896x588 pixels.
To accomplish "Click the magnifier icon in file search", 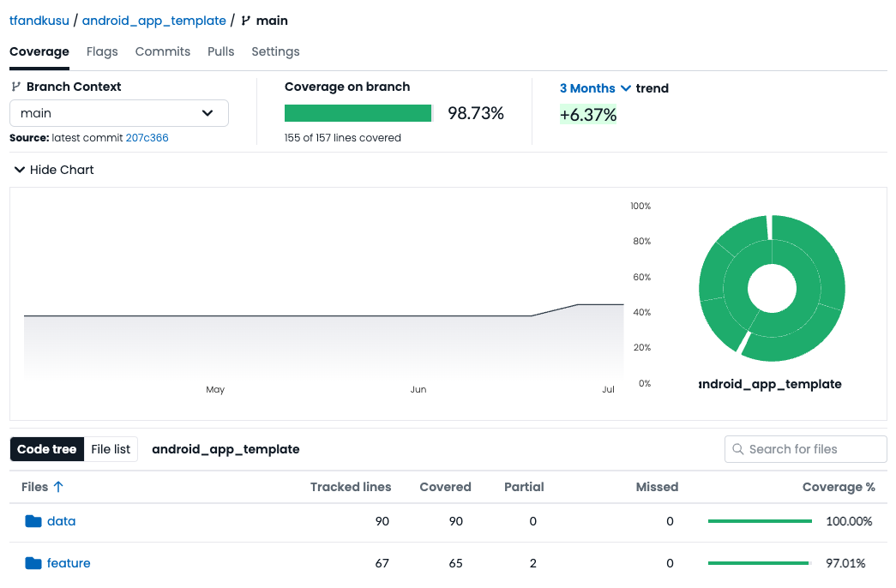I will [738, 449].
